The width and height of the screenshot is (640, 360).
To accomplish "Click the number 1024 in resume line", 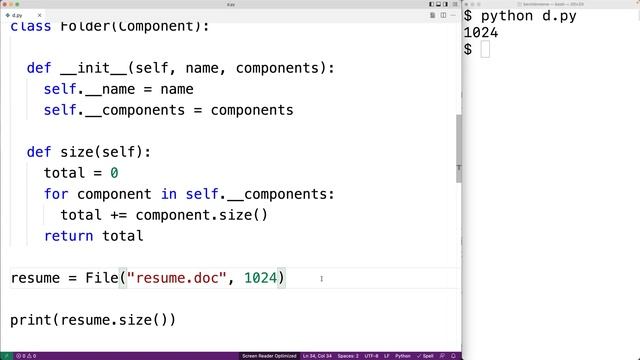I will pos(260,278).
